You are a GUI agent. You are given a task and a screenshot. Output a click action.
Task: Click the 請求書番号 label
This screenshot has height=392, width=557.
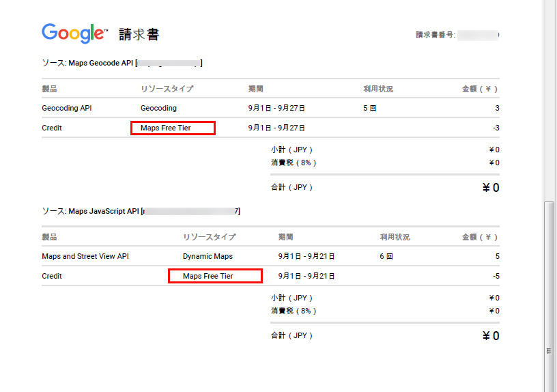[x=435, y=35]
